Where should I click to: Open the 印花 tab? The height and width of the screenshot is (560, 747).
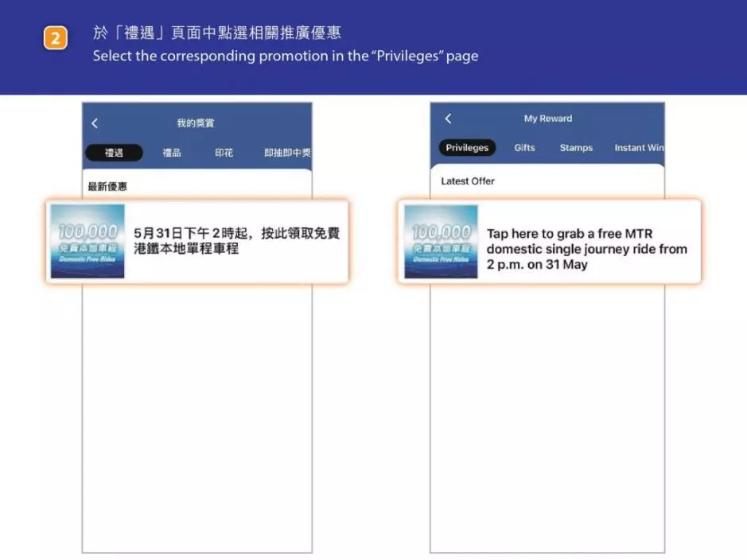click(x=224, y=153)
